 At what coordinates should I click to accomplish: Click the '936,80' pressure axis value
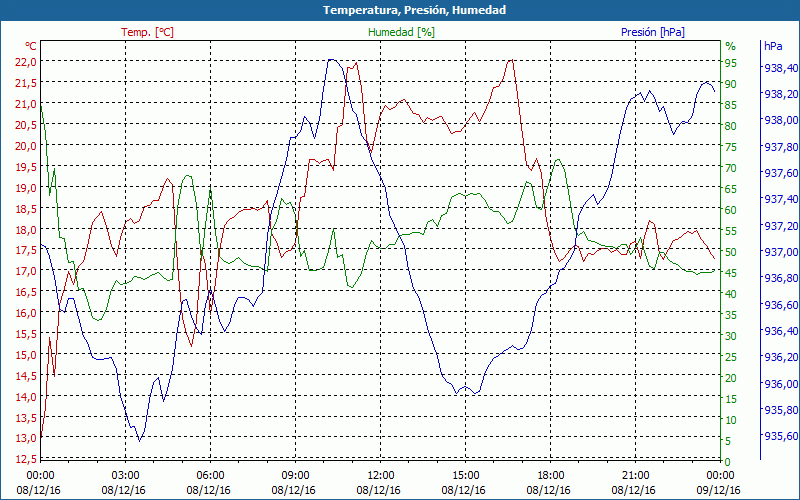pos(781,278)
